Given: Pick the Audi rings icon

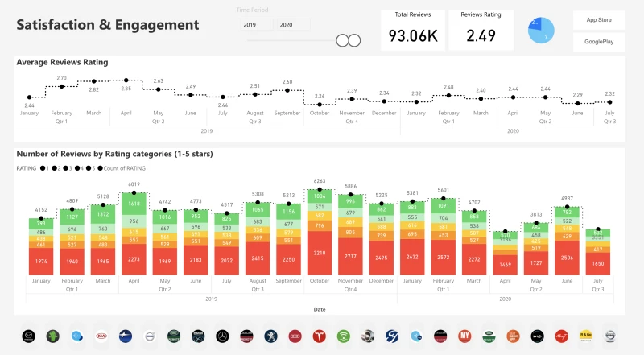Looking at the screenshot, I should click(x=295, y=336).
